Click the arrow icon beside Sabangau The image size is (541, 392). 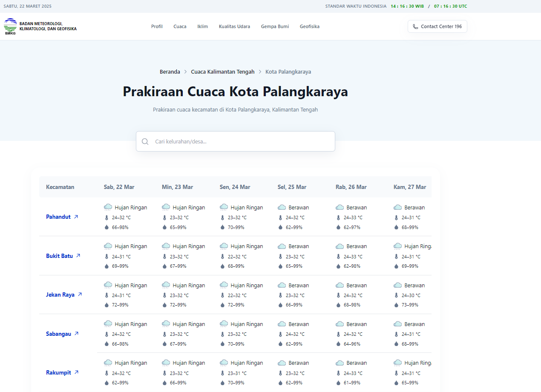click(76, 334)
